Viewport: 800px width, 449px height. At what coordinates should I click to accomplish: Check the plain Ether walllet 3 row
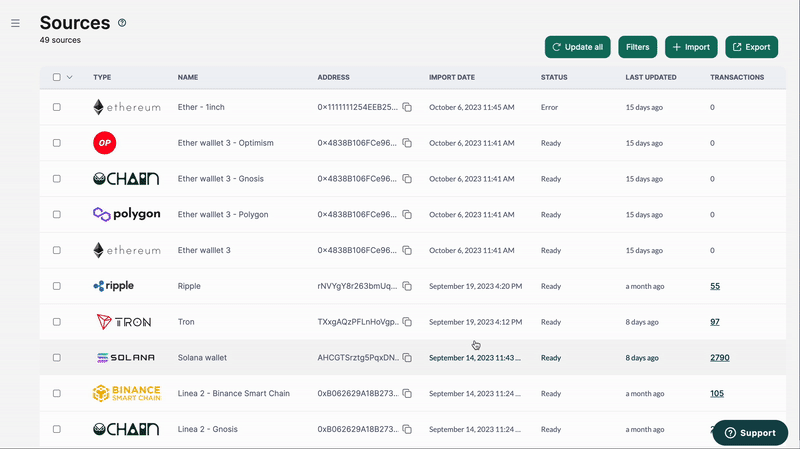tap(57, 250)
